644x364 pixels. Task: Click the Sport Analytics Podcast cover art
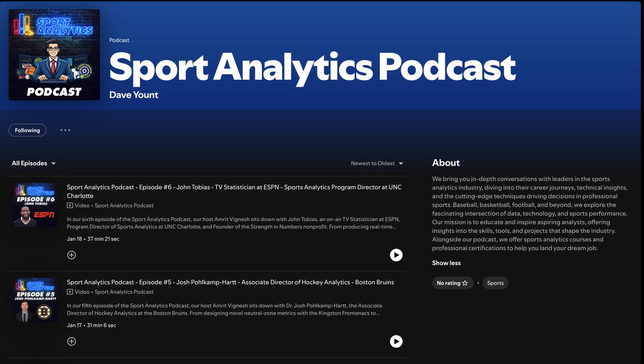(x=54, y=55)
